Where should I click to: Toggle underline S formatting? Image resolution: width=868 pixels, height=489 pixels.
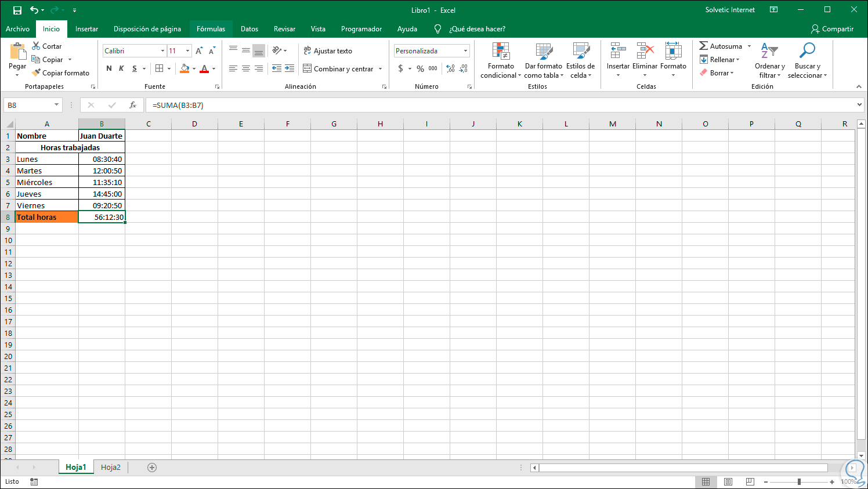[x=135, y=68]
